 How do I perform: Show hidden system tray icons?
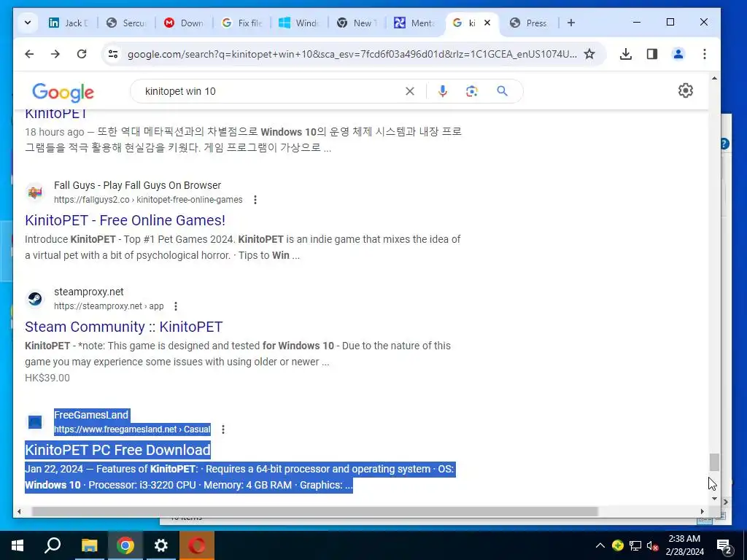point(600,545)
